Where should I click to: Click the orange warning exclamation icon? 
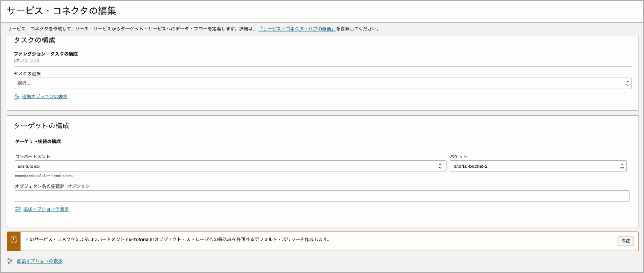(13, 240)
